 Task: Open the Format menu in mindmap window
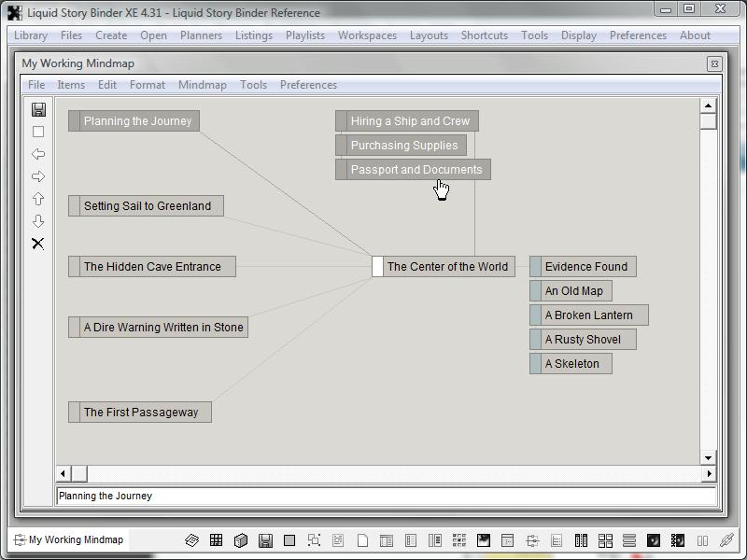coord(148,85)
